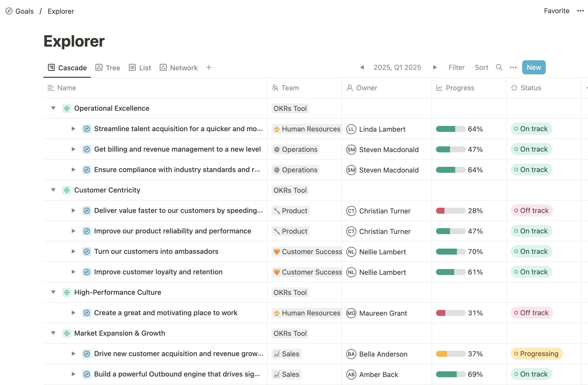The image size is (588, 385).
Task: Click the 28% progress bar for Christian Turner
Action: pyautogui.click(x=450, y=211)
